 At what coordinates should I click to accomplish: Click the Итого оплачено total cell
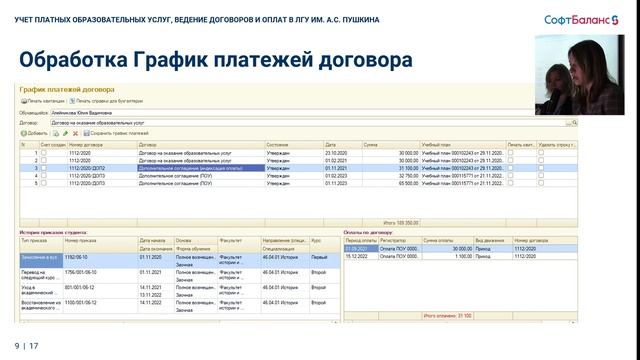(x=447, y=316)
